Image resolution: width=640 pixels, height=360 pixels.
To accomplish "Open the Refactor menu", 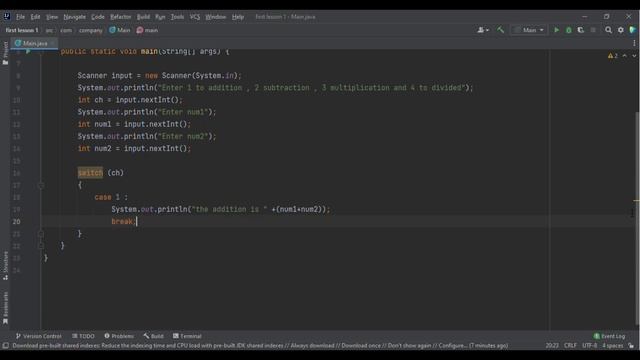I will click(x=121, y=17).
